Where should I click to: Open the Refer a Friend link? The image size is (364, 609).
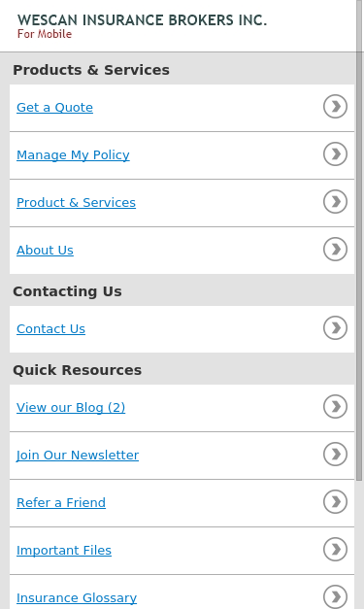point(61,503)
